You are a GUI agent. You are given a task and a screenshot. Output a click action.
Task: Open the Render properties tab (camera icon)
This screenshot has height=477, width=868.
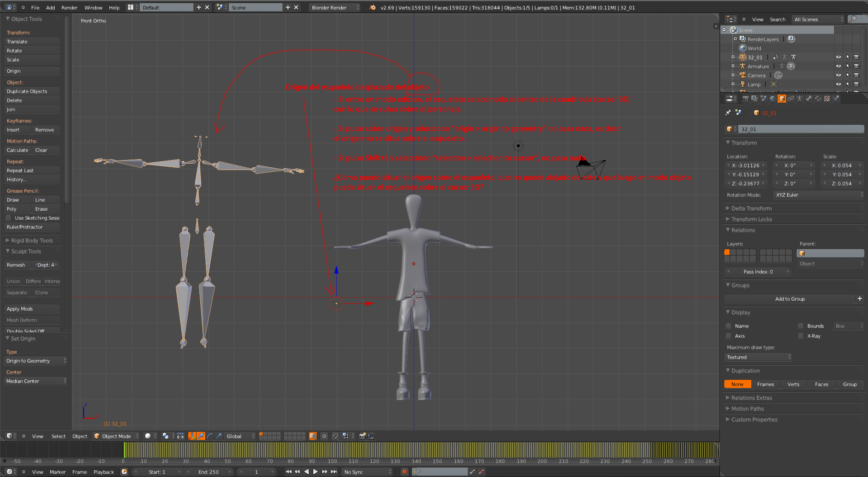pyautogui.click(x=745, y=99)
